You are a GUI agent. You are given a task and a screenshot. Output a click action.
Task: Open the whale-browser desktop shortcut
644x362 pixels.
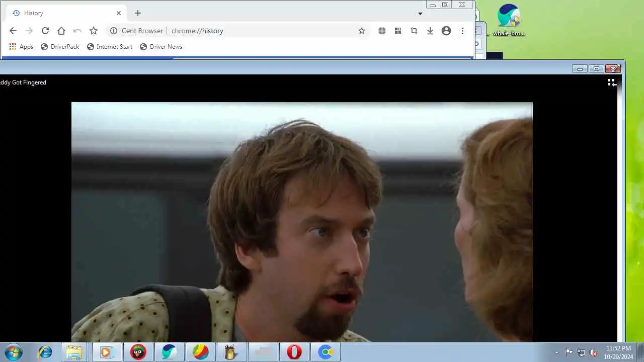coord(509,20)
